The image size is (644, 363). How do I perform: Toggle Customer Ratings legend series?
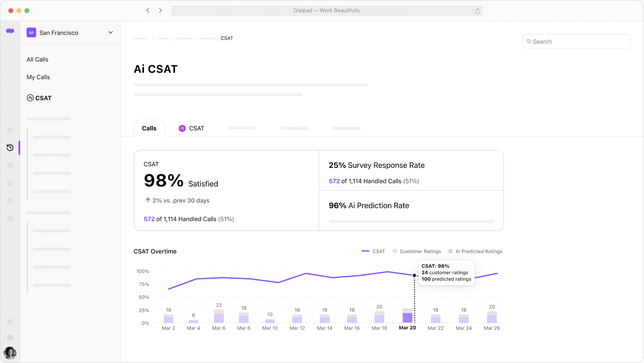(x=417, y=251)
